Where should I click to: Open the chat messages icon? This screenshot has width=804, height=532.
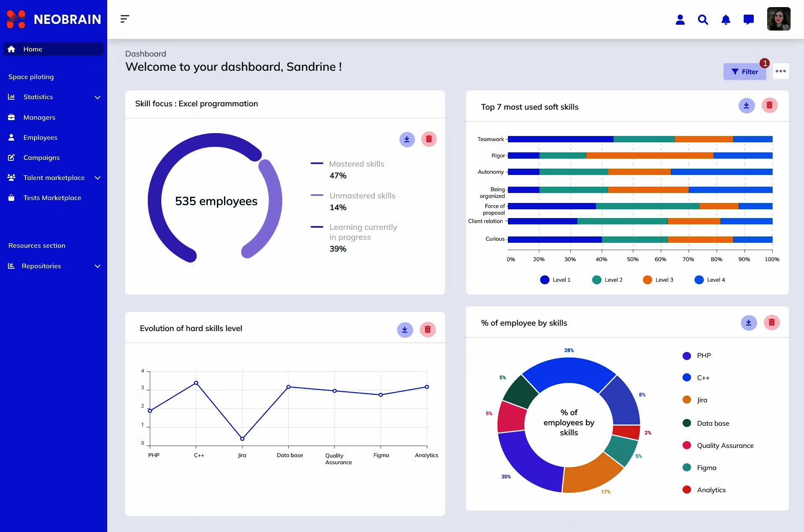pyautogui.click(x=749, y=19)
